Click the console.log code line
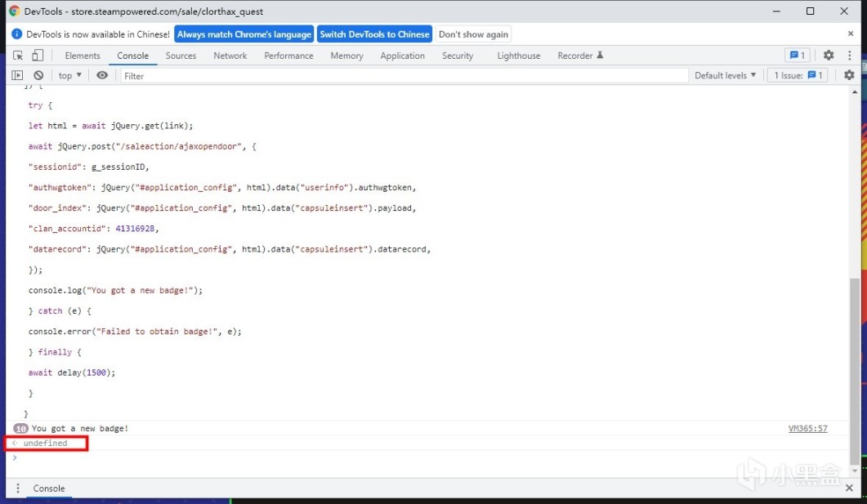 click(115, 291)
